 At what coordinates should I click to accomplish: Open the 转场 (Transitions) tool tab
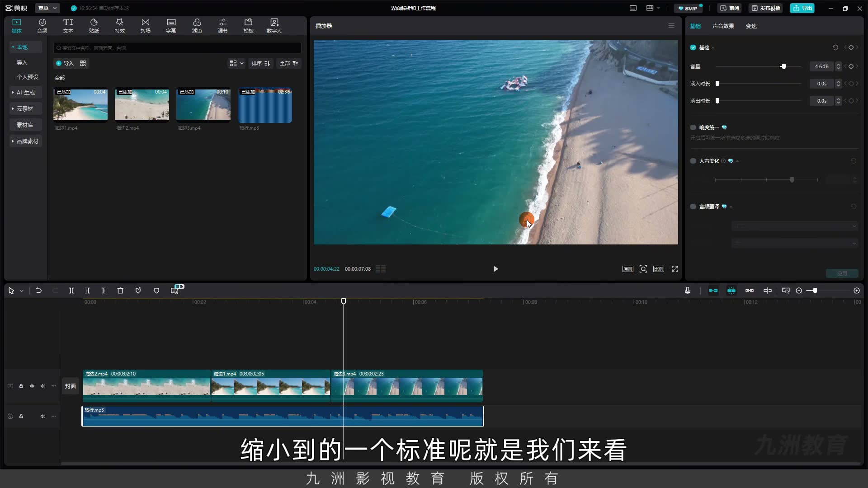coord(145,26)
